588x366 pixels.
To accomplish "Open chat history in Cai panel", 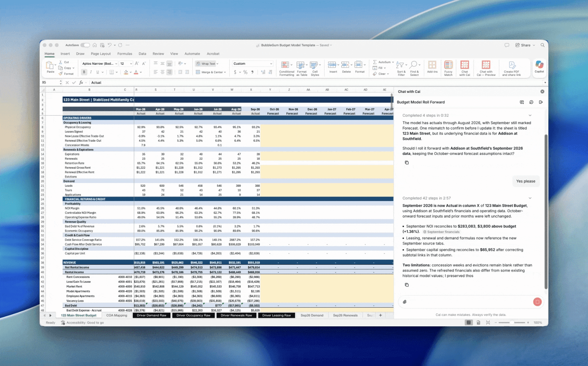I will pyautogui.click(x=531, y=102).
